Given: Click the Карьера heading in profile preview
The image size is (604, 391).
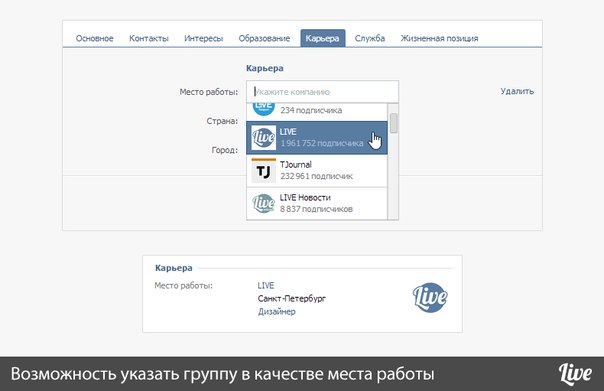Looking at the screenshot, I should [x=174, y=268].
